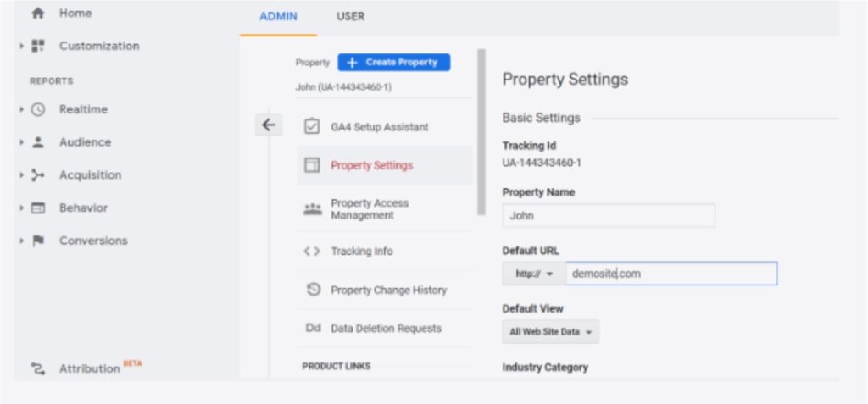Select the Conversions flag icon
This screenshot has width=868, height=404.
point(37,241)
